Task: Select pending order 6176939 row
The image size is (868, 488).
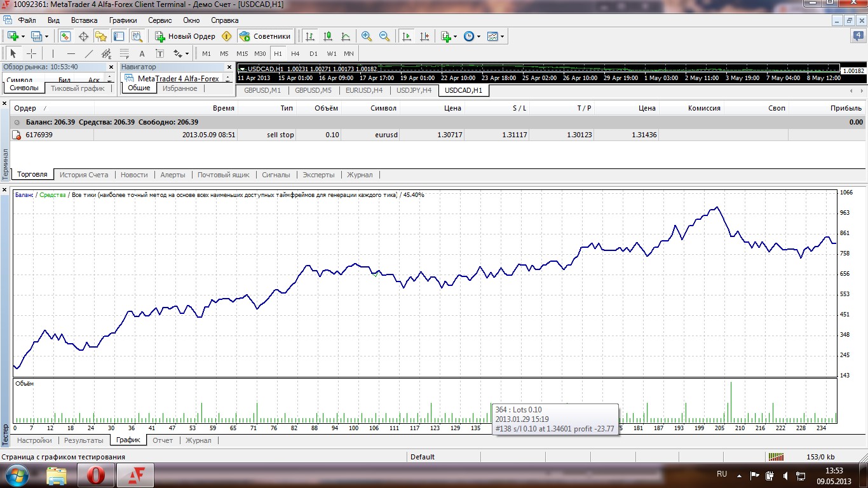Action: [438, 135]
